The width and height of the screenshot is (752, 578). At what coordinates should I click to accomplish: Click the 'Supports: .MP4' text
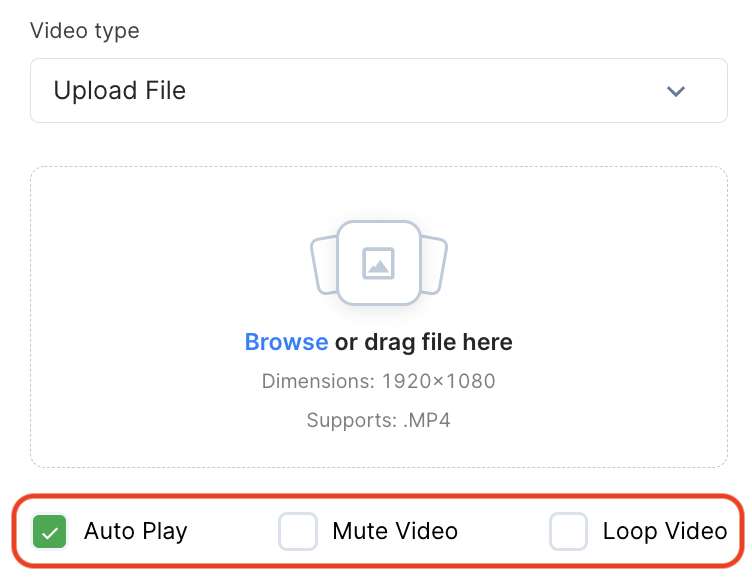coord(378,420)
